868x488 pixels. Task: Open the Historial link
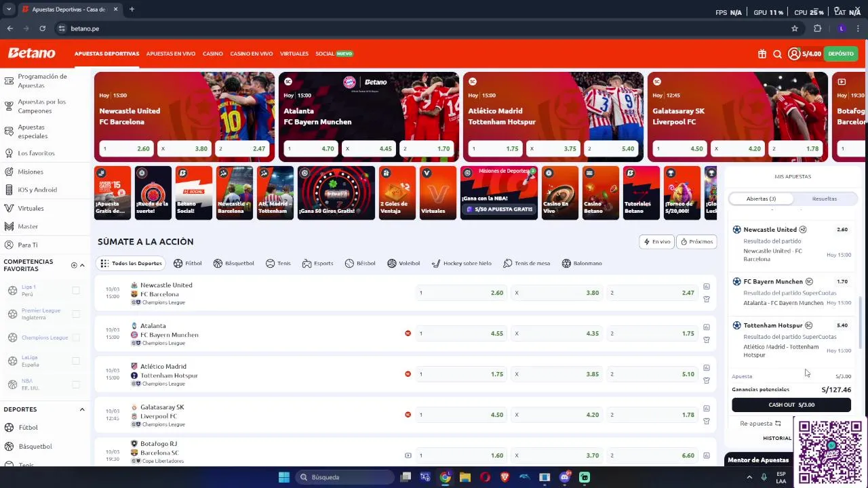click(777, 438)
